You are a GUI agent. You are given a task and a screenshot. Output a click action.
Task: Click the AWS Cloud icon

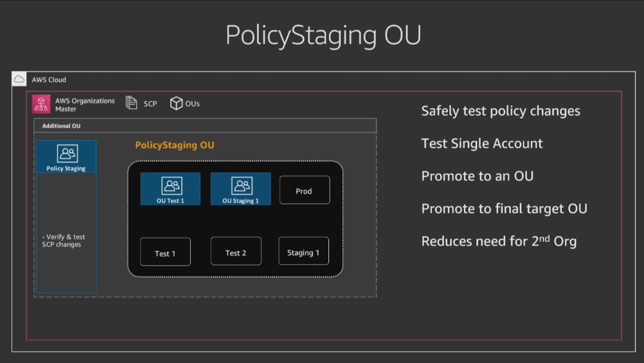(x=19, y=79)
